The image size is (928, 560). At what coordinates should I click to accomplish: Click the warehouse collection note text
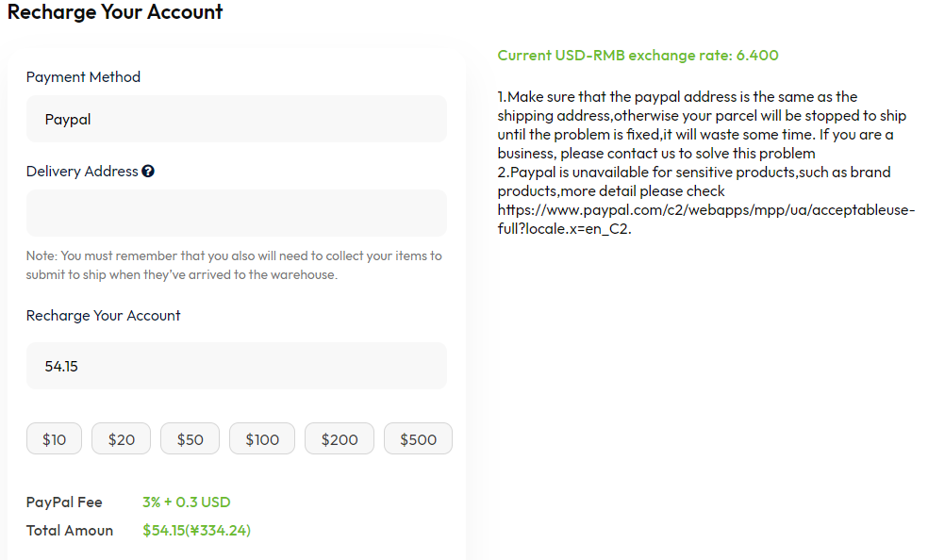234,265
